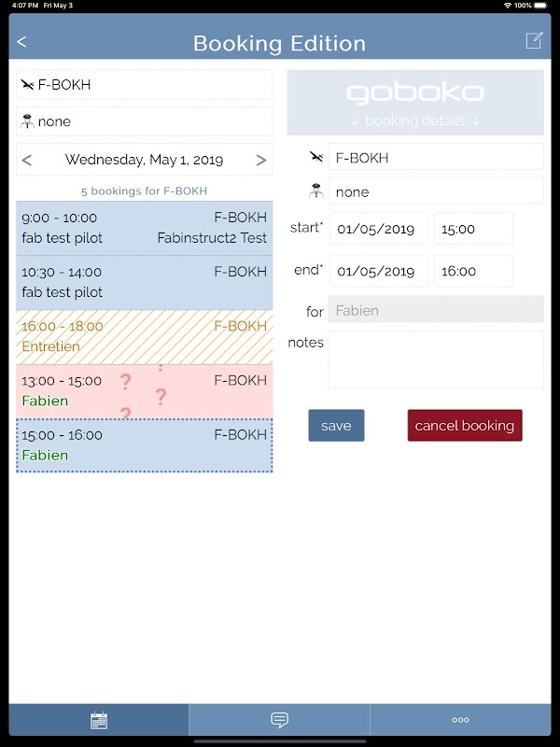Click the notes text area
The height and width of the screenshot is (747, 560).
(x=436, y=359)
